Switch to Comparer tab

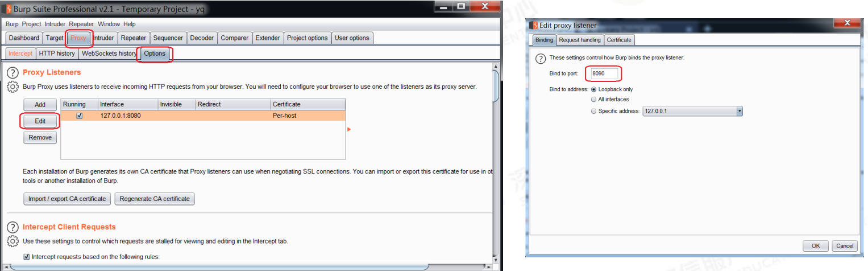tap(234, 38)
